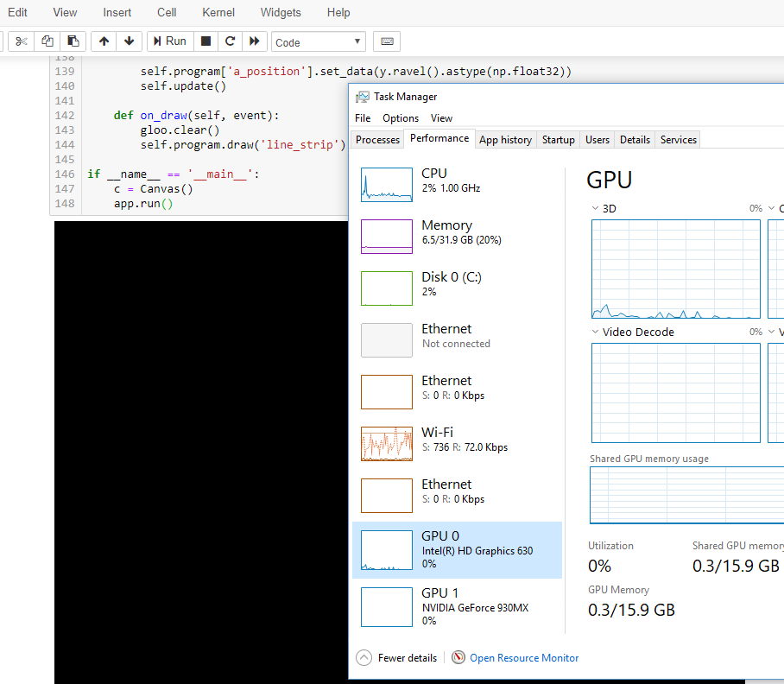Interrupt the kernel with the stop icon
The width and height of the screenshot is (784, 684).
coord(205,41)
